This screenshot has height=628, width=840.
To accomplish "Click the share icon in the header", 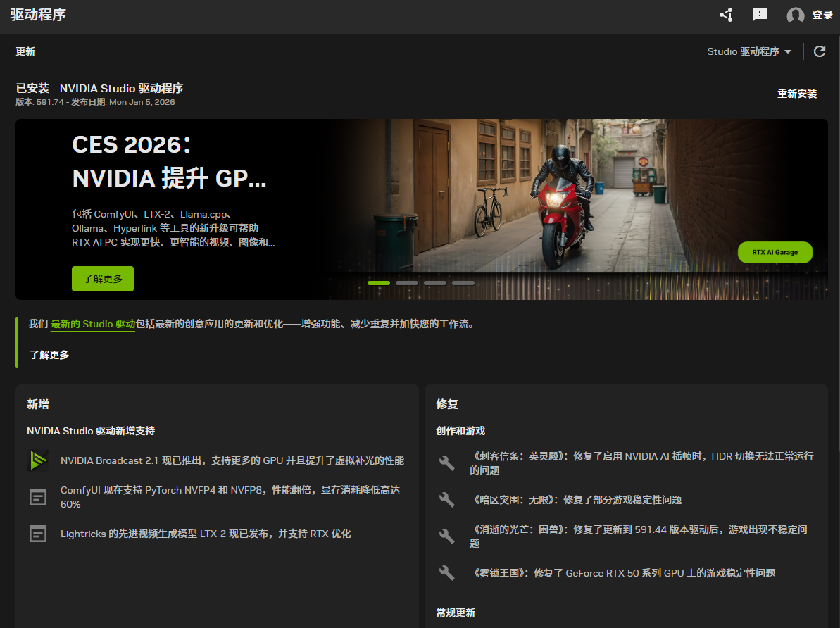I will (x=726, y=15).
